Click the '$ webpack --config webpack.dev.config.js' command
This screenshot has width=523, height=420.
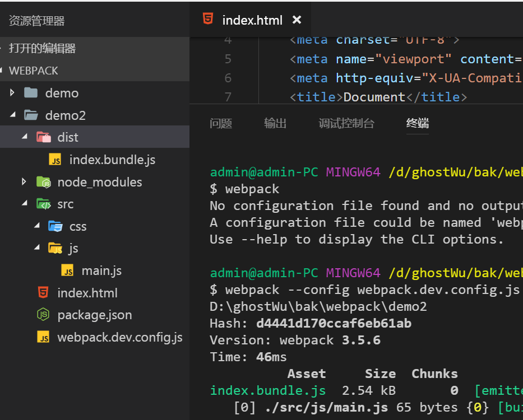(x=364, y=290)
